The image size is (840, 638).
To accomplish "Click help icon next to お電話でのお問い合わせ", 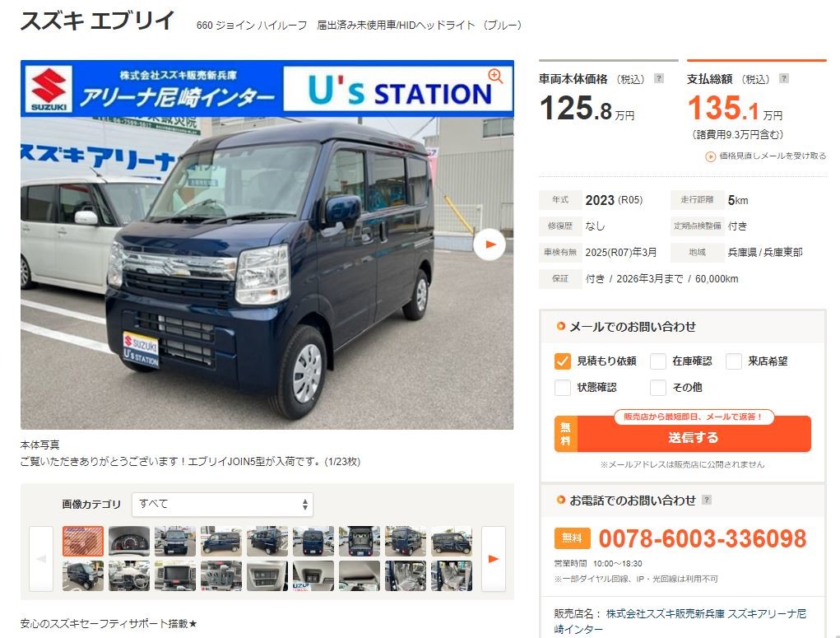I will tap(707, 500).
